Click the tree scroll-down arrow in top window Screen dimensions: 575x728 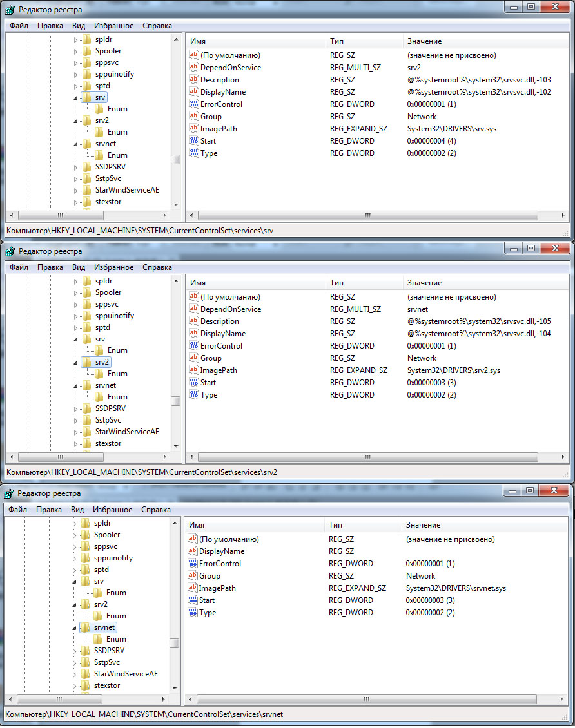point(175,204)
